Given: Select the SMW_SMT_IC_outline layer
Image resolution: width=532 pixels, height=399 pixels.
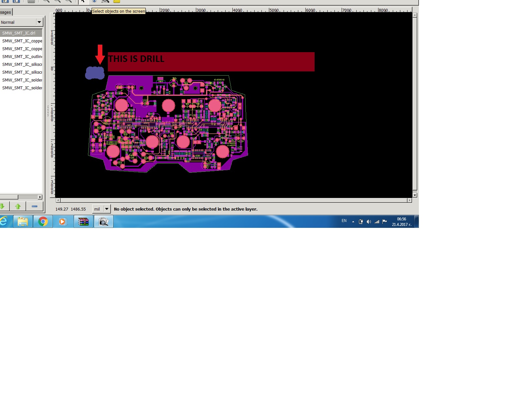Looking at the screenshot, I should click(21, 56).
